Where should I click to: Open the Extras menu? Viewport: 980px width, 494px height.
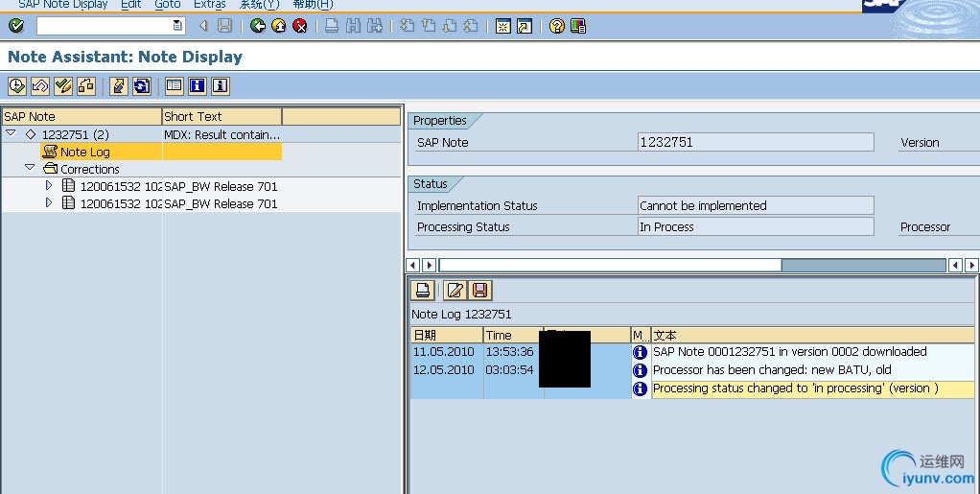click(x=209, y=5)
